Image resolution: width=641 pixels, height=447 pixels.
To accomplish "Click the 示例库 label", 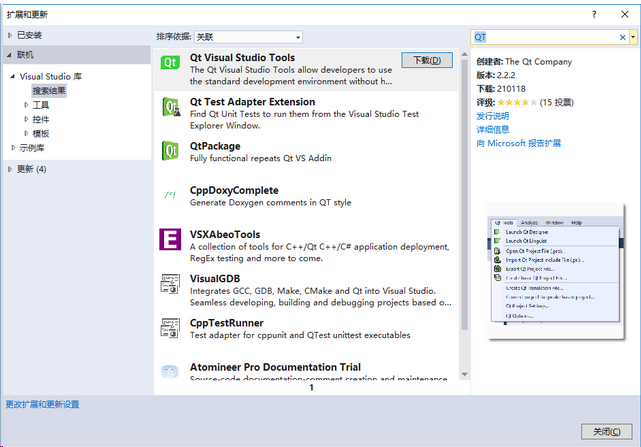I will tap(32, 148).
